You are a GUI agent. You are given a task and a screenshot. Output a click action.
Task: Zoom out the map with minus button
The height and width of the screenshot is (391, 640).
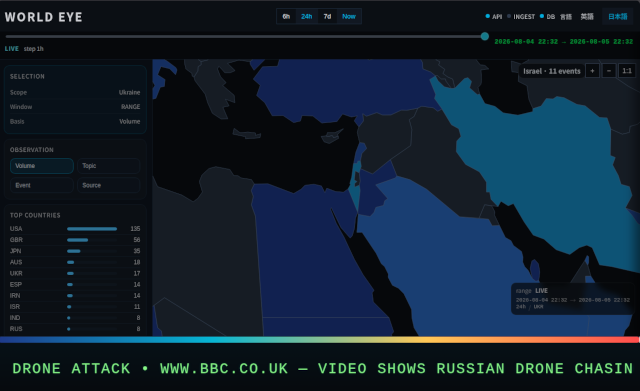point(609,71)
